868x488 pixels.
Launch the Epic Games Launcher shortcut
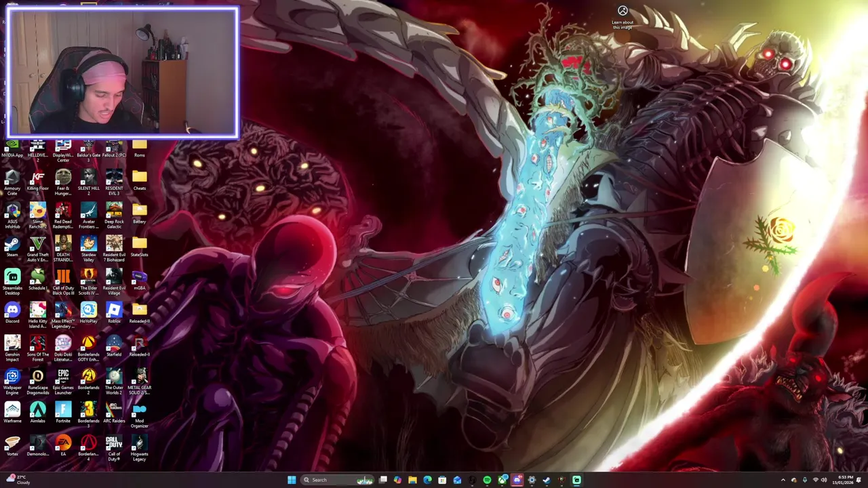[63, 382]
